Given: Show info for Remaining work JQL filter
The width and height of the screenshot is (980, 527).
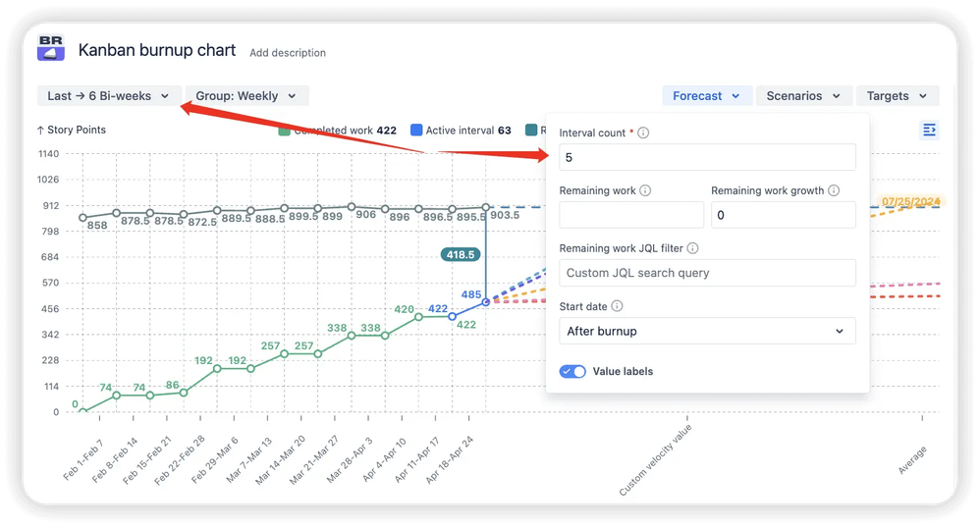Looking at the screenshot, I should coord(692,248).
